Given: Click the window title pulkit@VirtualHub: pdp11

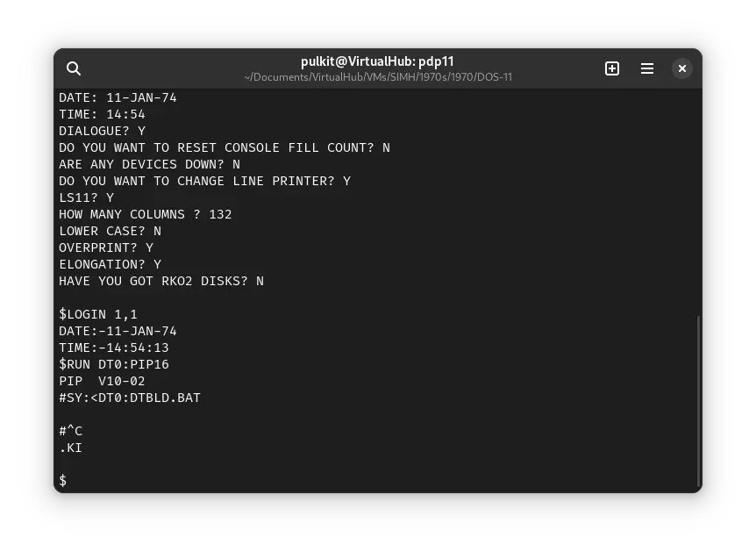Looking at the screenshot, I should click(x=377, y=61).
